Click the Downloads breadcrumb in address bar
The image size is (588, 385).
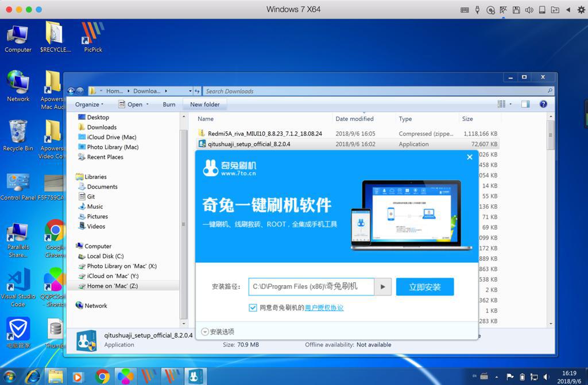click(146, 91)
